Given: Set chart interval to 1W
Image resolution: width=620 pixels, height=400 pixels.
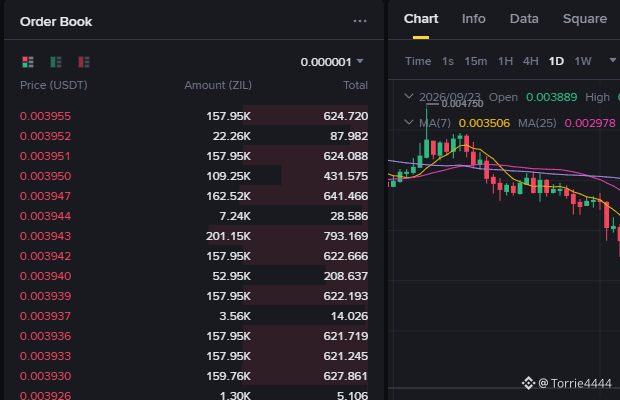Looking at the screenshot, I should [x=582, y=61].
